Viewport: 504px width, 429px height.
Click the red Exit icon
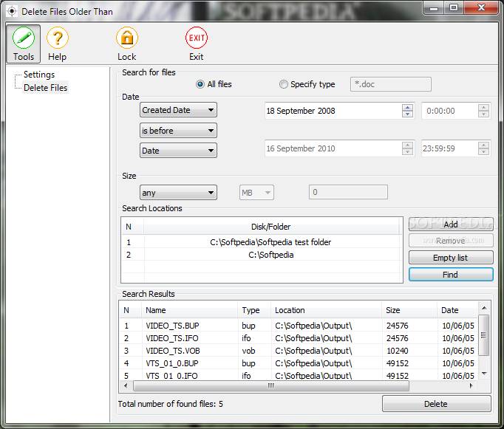click(197, 38)
